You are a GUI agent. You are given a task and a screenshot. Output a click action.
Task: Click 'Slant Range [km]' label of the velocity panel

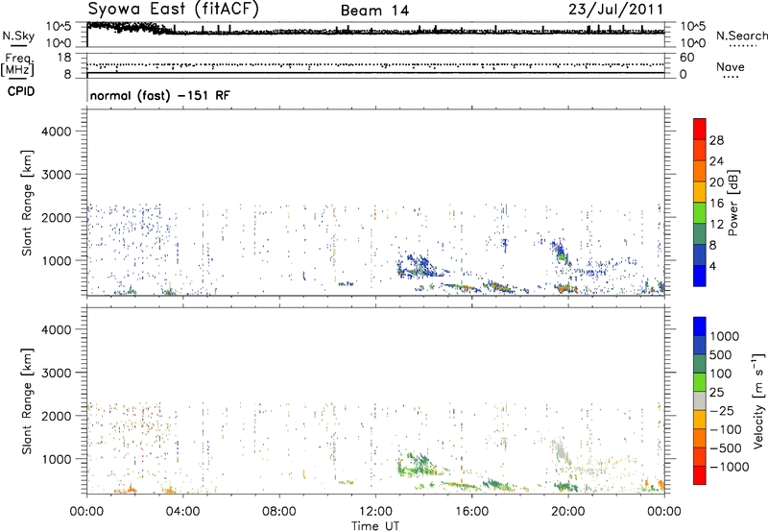pos(27,401)
